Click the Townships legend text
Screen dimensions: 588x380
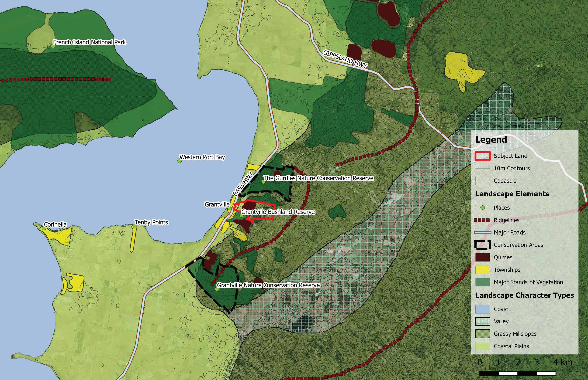507,270
